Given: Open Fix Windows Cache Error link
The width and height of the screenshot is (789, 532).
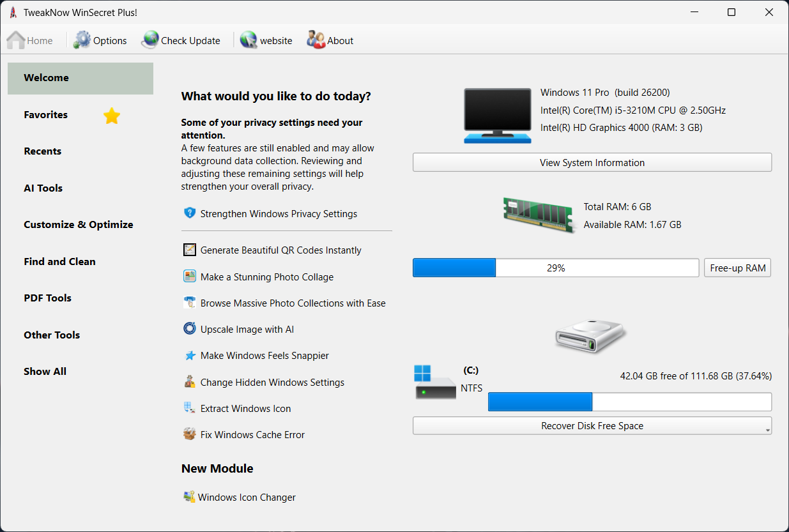Looking at the screenshot, I should 253,435.
